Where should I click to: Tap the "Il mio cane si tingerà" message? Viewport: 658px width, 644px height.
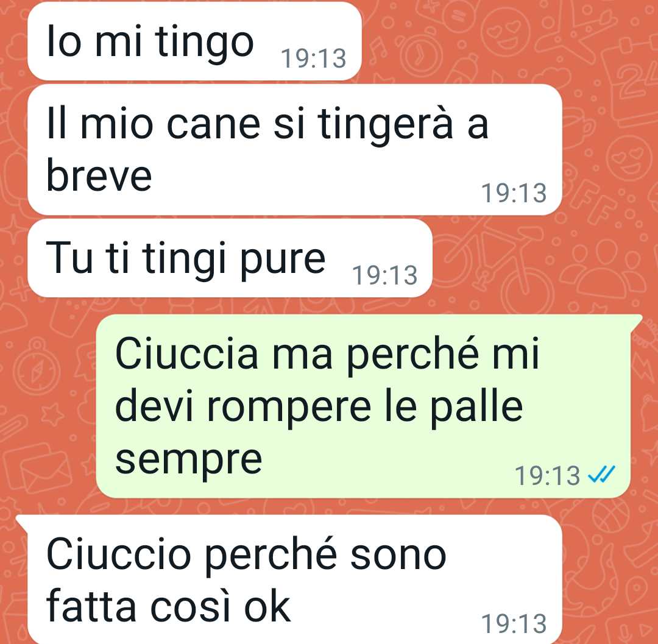point(295,150)
